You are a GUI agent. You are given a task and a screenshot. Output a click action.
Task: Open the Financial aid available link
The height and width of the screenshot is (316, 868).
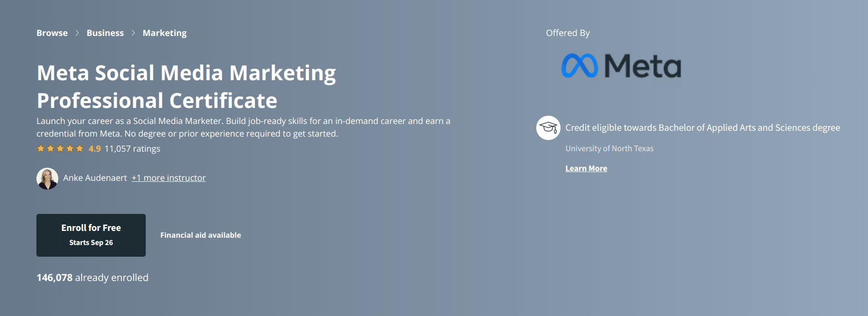coord(201,235)
